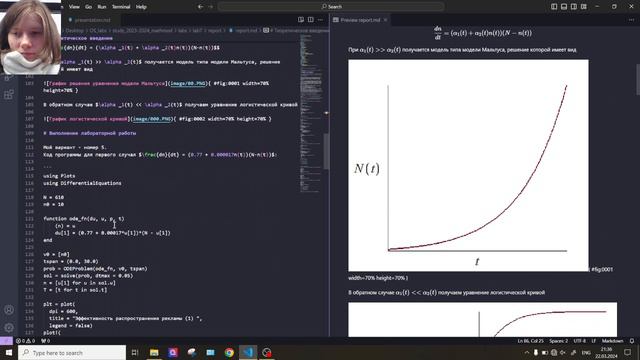Open the notifications bell in status bar

point(632,341)
